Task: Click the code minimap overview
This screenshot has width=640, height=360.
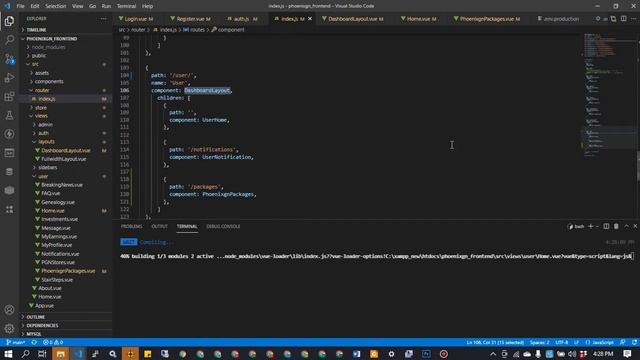Action: [609, 96]
